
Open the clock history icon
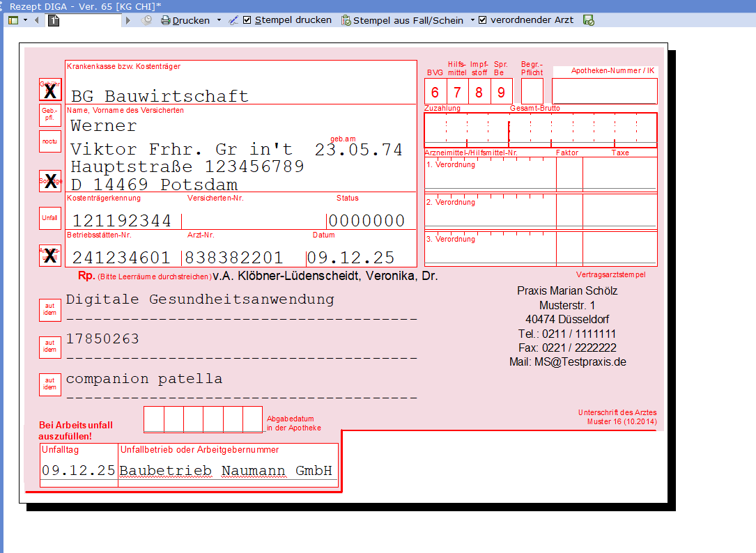(x=147, y=20)
